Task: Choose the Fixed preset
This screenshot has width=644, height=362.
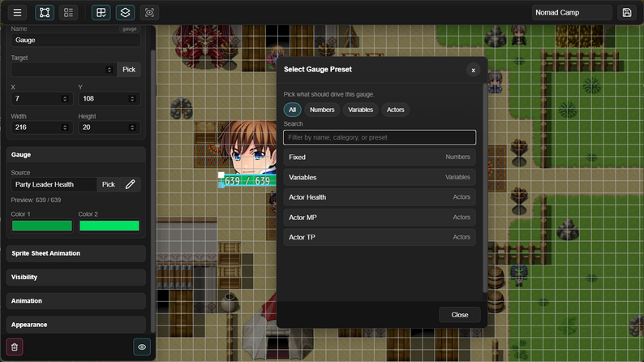Action: click(380, 157)
